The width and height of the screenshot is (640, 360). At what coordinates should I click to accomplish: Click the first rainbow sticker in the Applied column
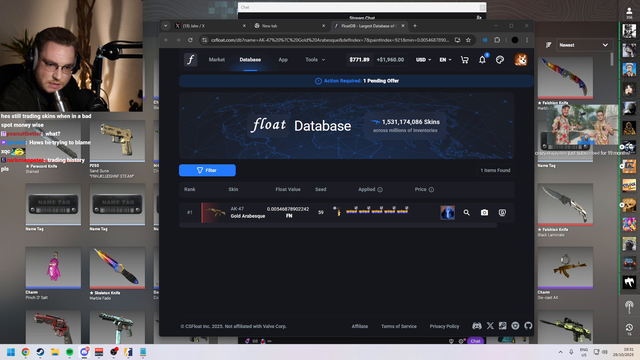pos(352,211)
